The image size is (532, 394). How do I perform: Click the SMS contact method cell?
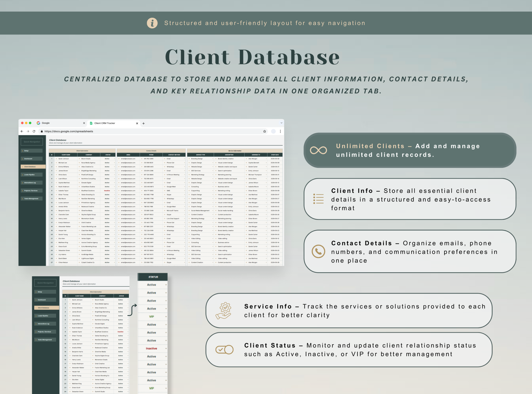point(174,191)
